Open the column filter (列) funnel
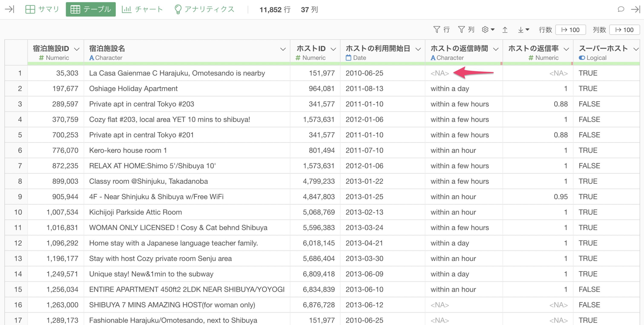Viewport: 644px width, 325px height. [466, 30]
